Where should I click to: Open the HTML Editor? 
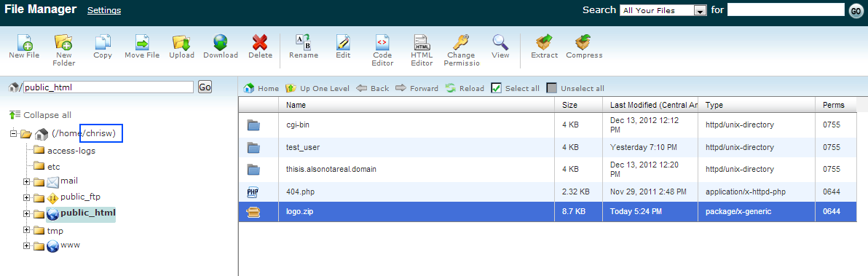coord(422,42)
